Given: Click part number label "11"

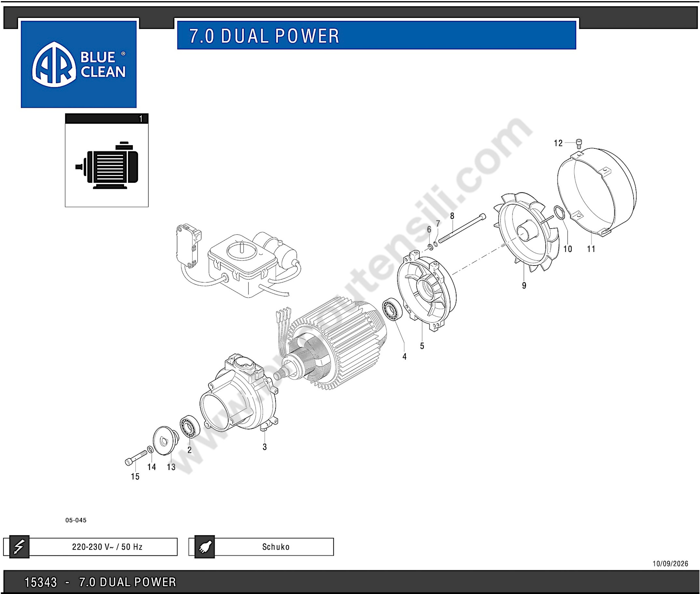Looking at the screenshot, I should (591, 249).
